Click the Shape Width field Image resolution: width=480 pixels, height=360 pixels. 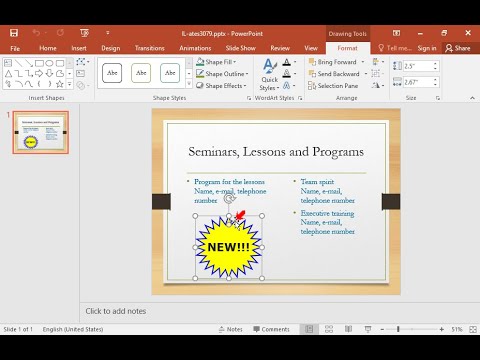point(418,82)
